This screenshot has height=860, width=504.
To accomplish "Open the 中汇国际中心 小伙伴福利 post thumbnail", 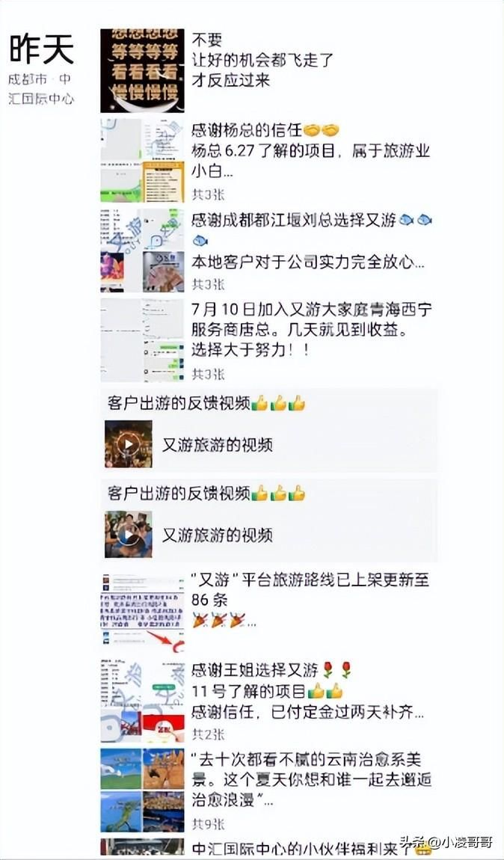I will click(142, 848).
